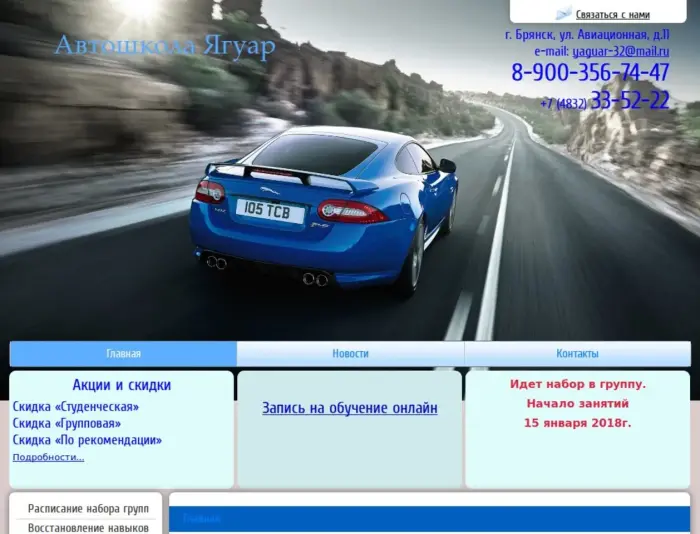
Task: Switch to the «Главная» tab
Action: [123, 354]
